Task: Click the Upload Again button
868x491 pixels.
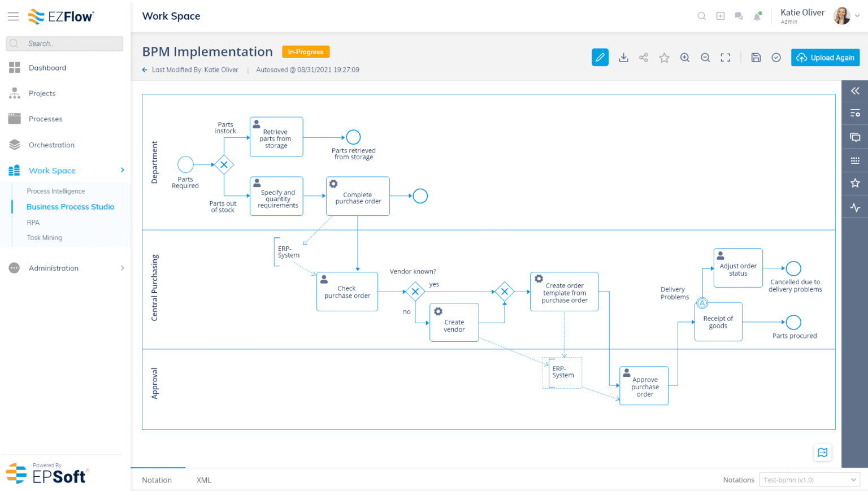Action: point(825,57)
